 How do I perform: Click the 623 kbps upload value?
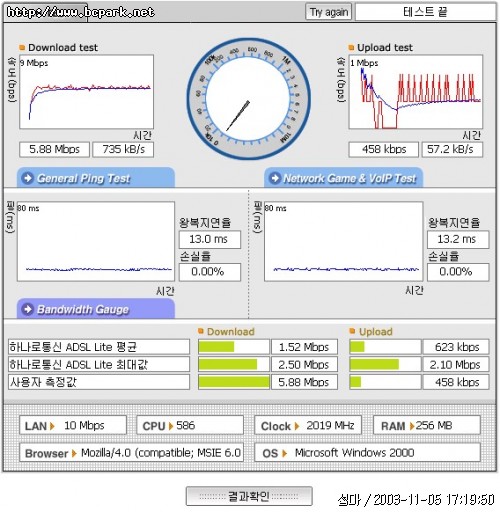[456, 347]
